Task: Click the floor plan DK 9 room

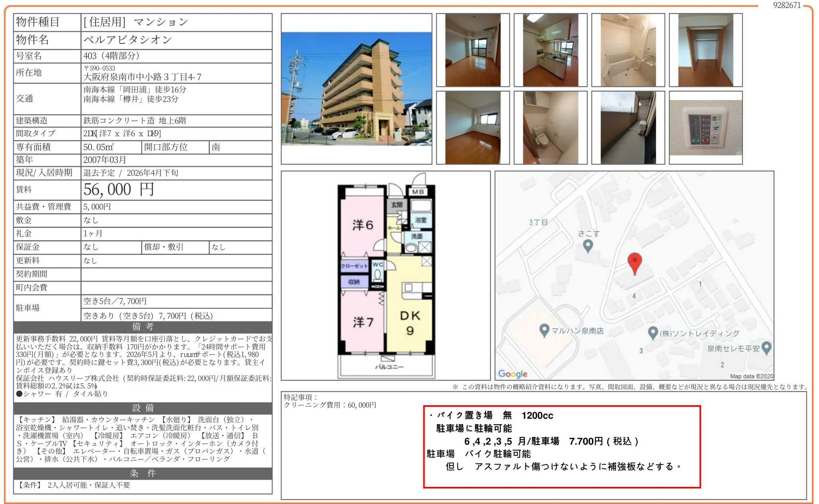Action: [x=410, y=323]
